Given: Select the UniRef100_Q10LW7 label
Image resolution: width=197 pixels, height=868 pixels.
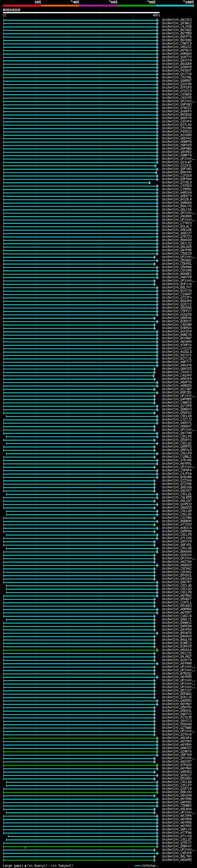Looking at the screenshot, I should tap(177, 162).
